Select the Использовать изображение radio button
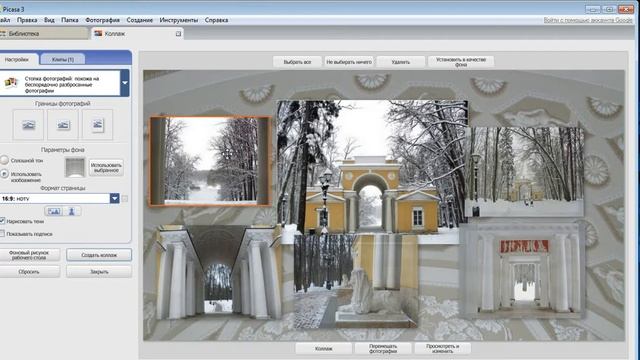 tap(4, 174)
